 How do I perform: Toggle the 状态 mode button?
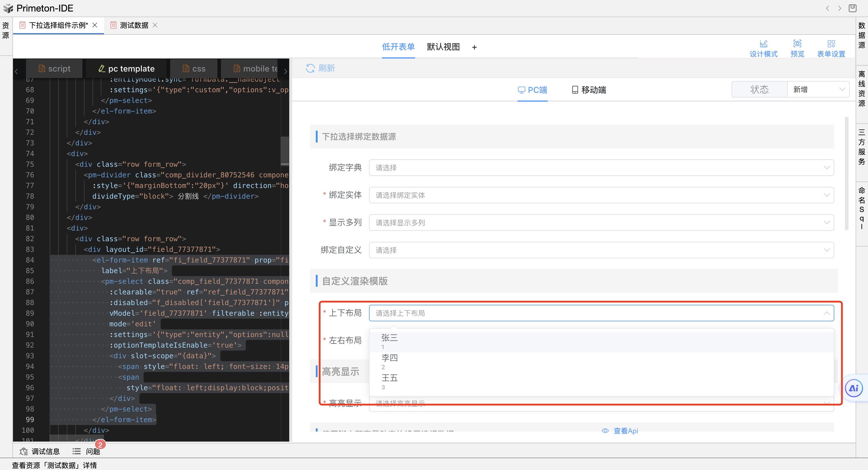pyautogui.click(x=760, y=89)
